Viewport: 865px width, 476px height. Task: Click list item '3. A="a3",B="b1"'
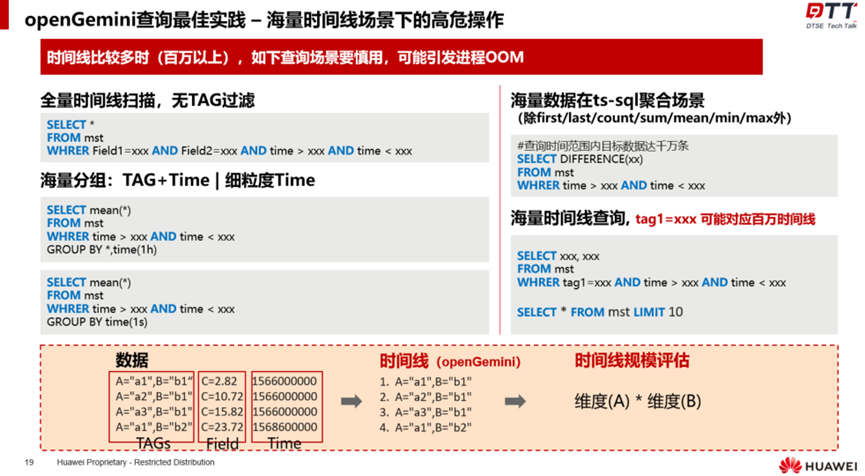425,412
